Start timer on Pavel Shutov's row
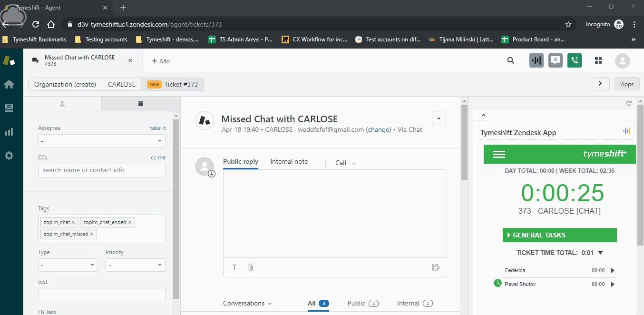This screenshot has width=644, height=315. coord(613,284)
